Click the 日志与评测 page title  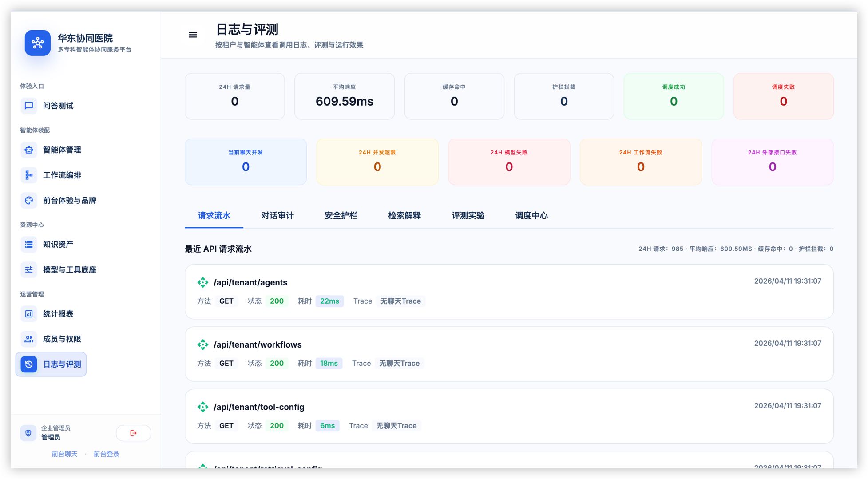pyautogui.click(x=247, y=29)
